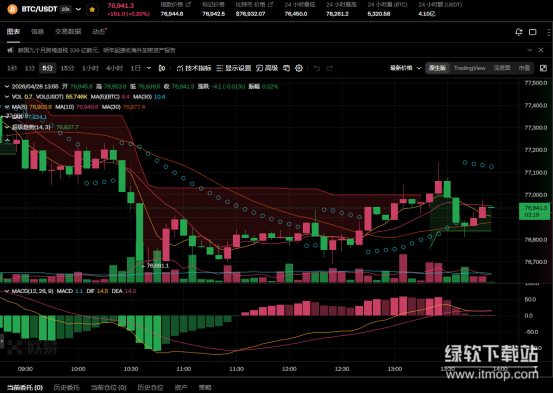Toggle the favorite star for BTC/USDT
The image size is (553, 394).
[92, 10]
